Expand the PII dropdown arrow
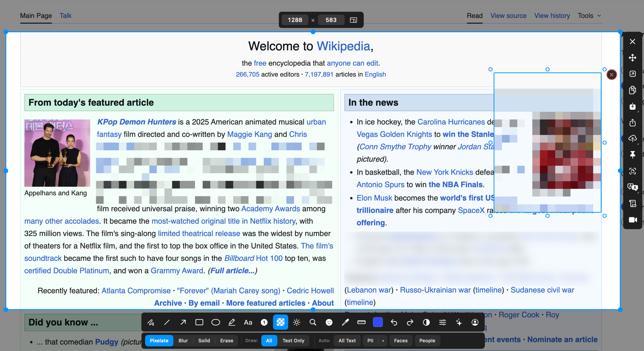Image resolution: width=644 pixels, height=351 pixels. [x=383, y=340]
